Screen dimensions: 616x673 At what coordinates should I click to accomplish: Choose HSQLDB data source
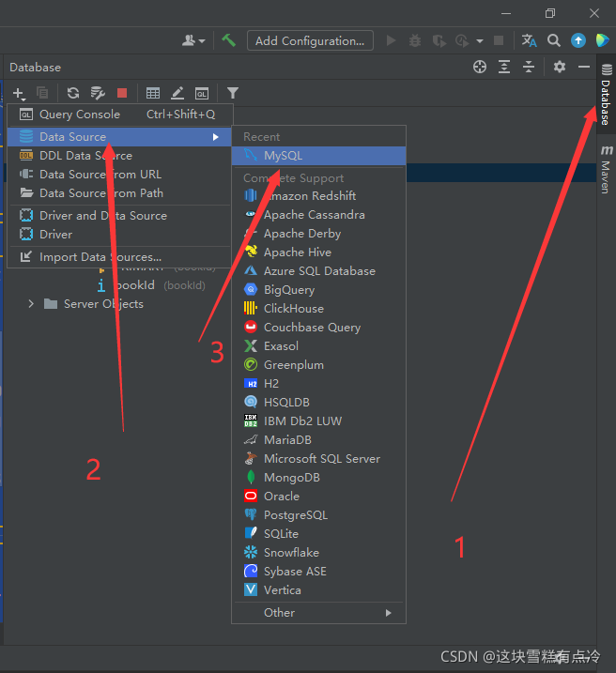[x=318, y=402]
